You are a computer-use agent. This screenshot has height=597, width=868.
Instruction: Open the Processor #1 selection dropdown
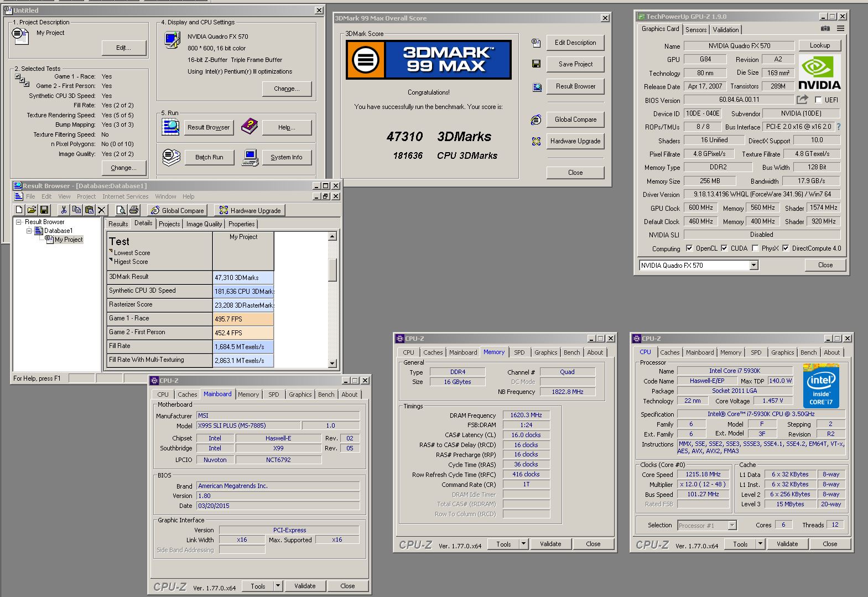[732, 526]
